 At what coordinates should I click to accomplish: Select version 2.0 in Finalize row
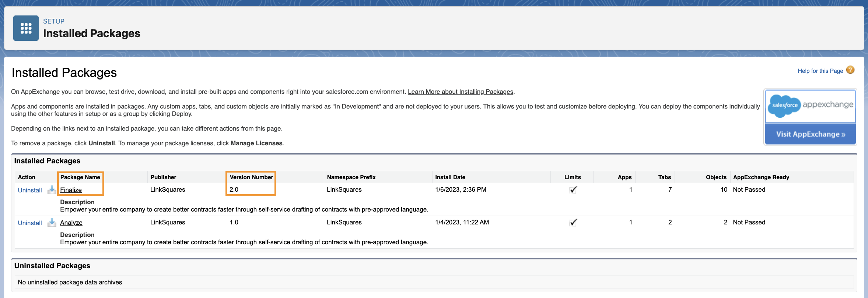234,189
